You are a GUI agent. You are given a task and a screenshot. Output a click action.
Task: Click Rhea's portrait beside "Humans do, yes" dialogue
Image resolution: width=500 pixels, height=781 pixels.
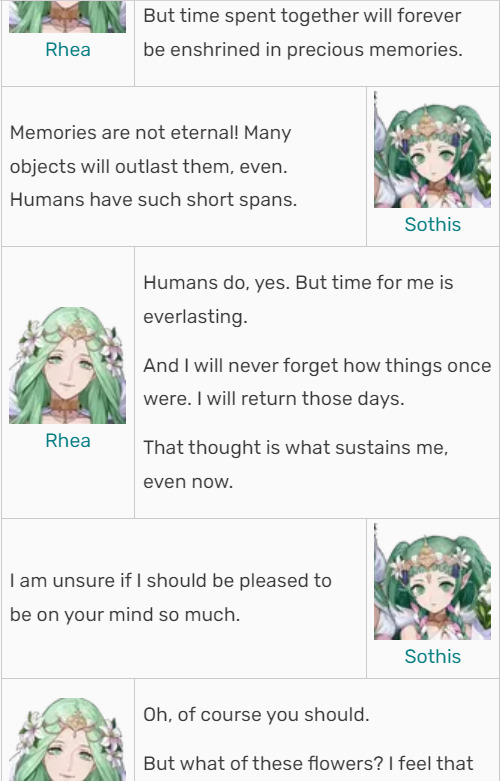[67, 366]
